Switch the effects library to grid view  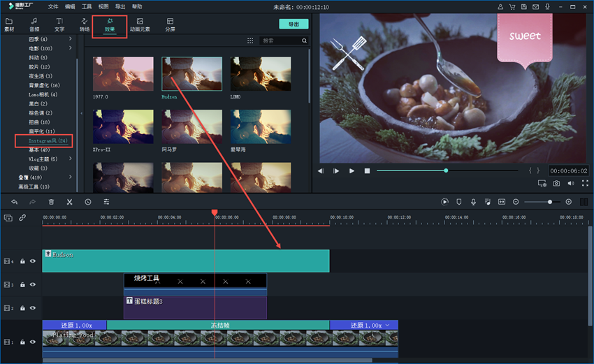(x=250, y=41)
